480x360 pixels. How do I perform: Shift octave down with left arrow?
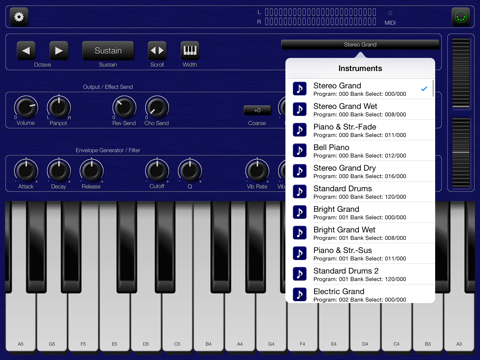[26, 51]
